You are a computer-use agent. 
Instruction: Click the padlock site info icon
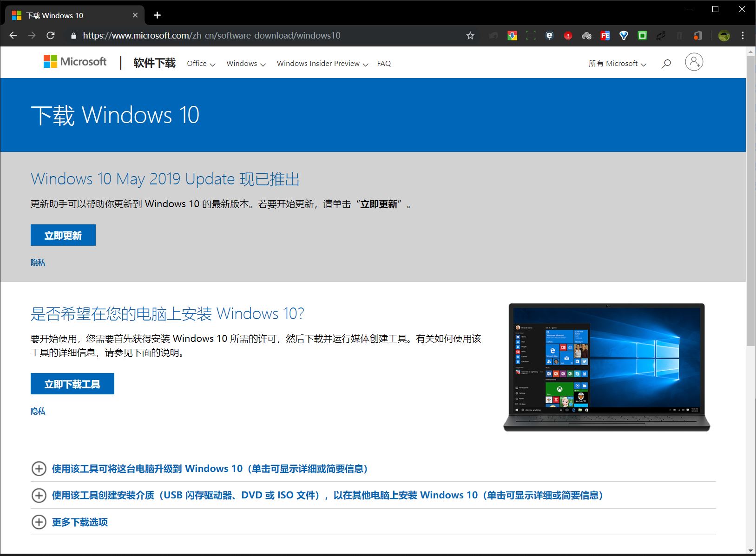[73, 36]
